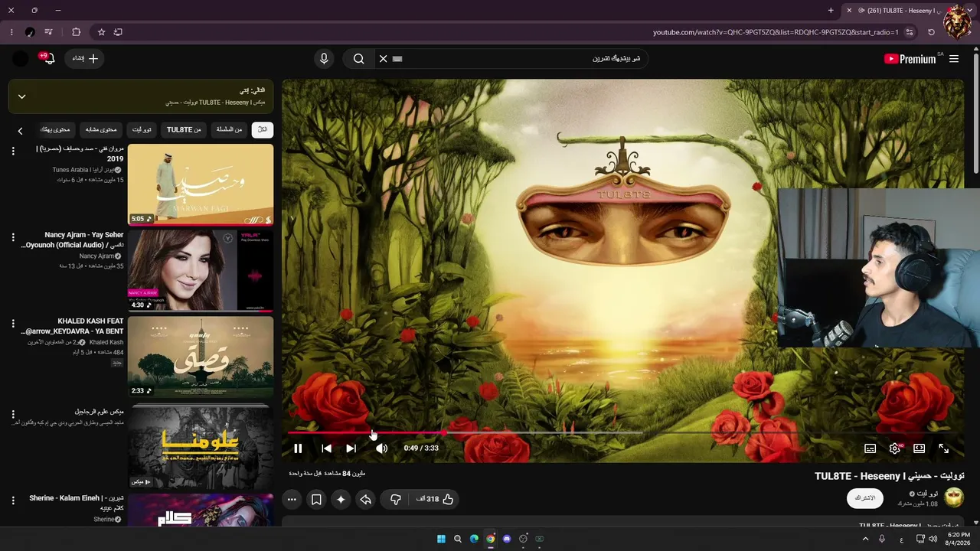Viewport: 980px width, 551px height.
Task: Collapse the mix queue panel chevron
Action: coord(21,96)
